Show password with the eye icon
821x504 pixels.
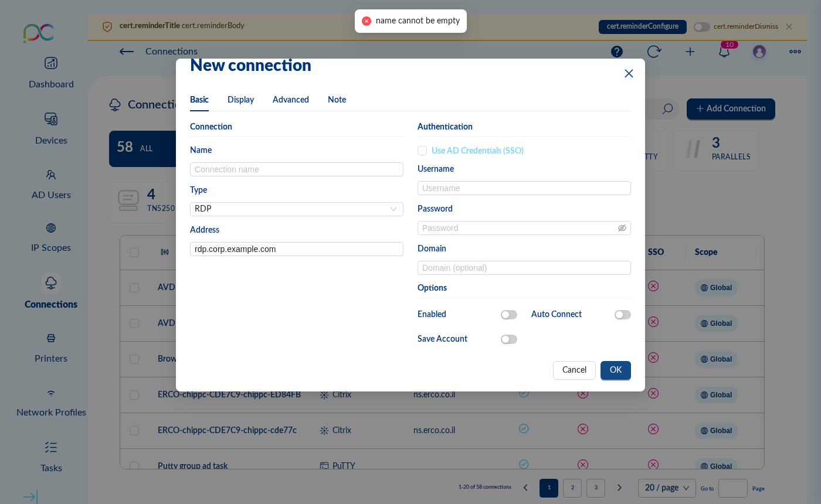(x=622, y=228)
